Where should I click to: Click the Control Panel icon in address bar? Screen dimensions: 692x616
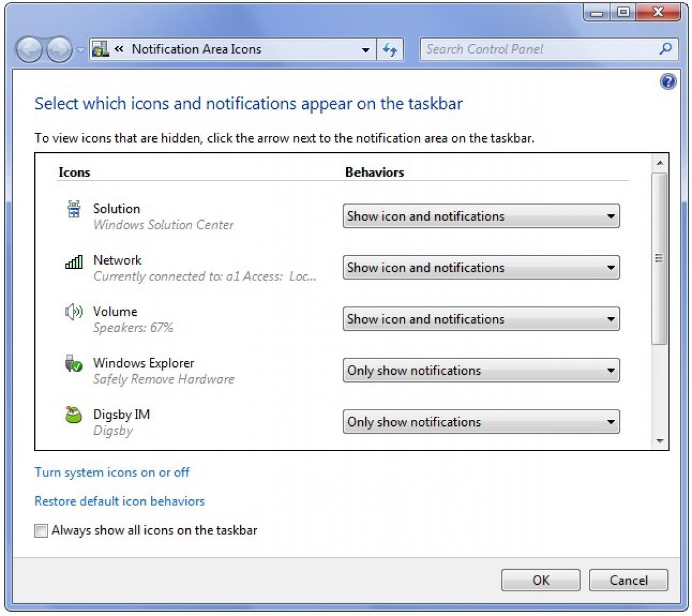[x=100, y=49]
